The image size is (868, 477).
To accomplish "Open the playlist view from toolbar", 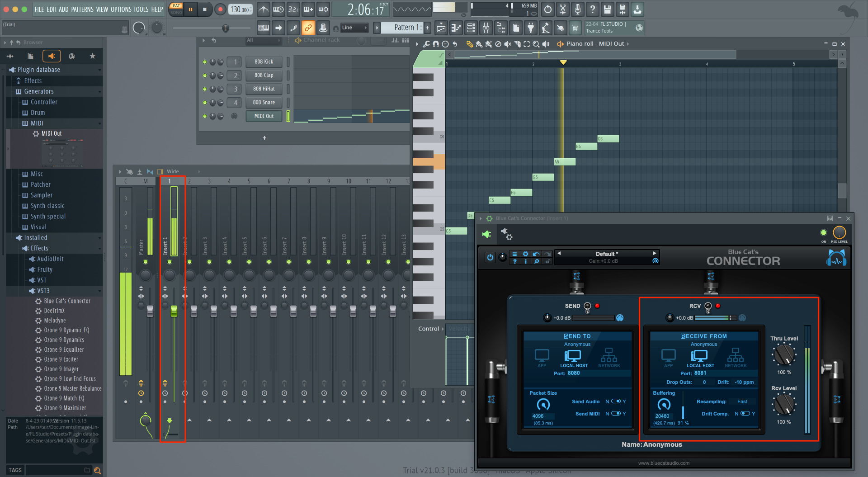I will pos(441,28).
